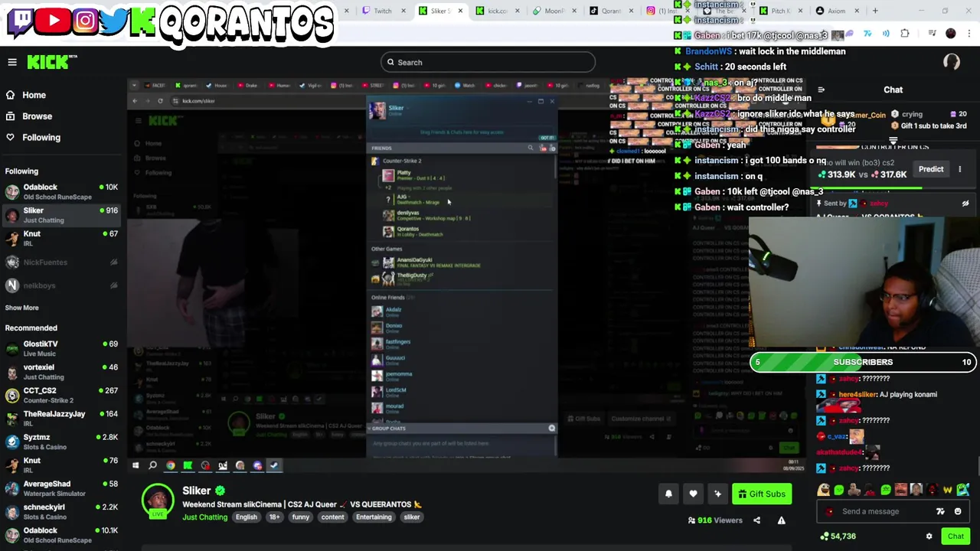Open the user profile avatar menu

(x=952, y=62)
